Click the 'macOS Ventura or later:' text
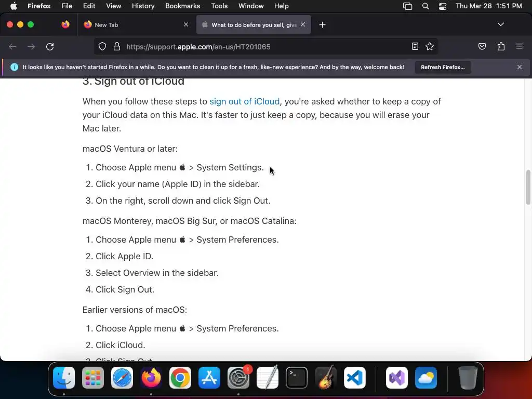 (x=130, y=149)
